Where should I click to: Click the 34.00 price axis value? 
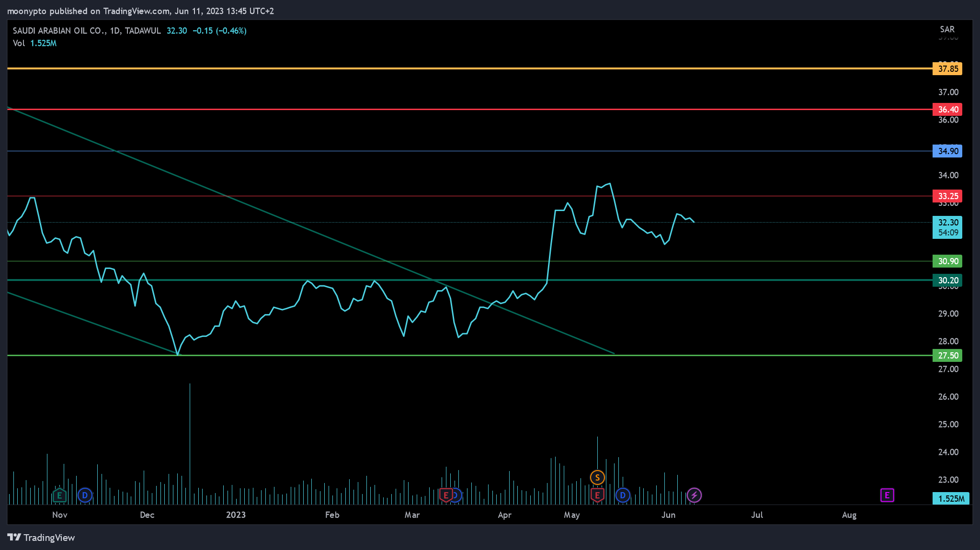coord(948,175)
